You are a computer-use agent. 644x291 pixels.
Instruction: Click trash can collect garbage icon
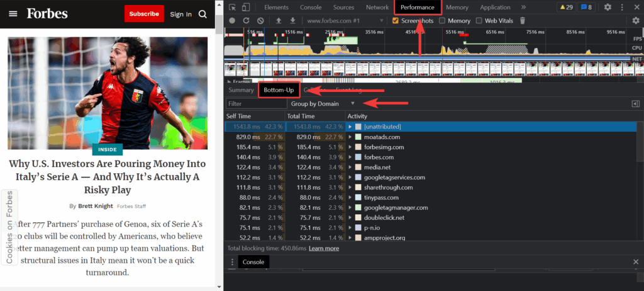[x=523, y=21]
